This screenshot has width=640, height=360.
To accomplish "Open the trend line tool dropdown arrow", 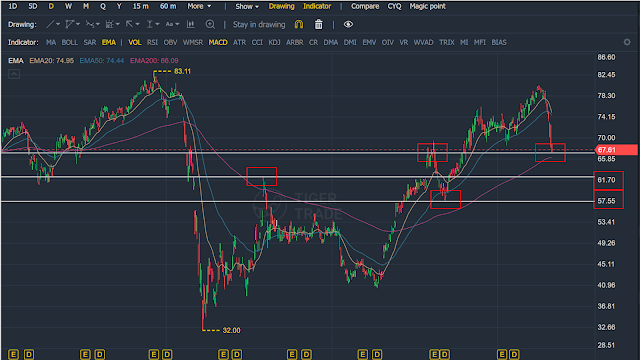I will pyautogui.click(x=58, y=24).
